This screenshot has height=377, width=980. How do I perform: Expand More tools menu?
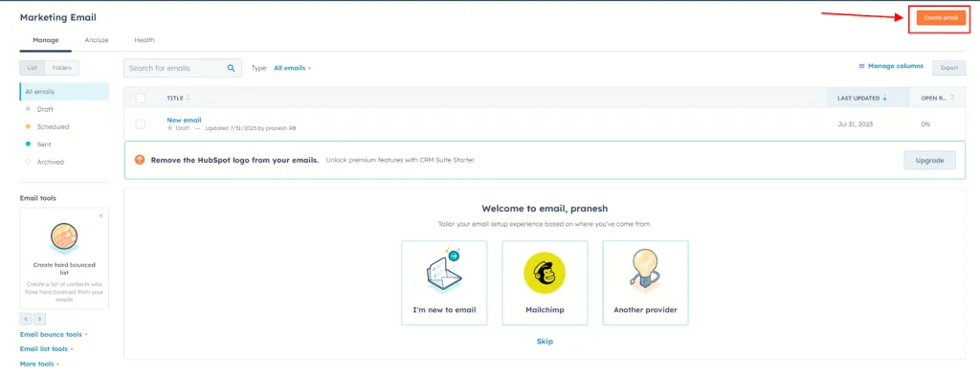[38, 364]
